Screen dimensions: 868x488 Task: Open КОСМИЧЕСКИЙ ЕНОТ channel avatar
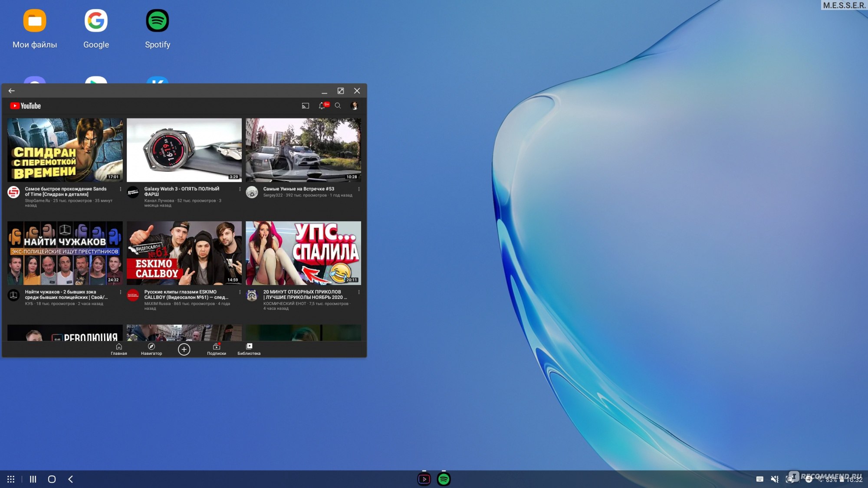(x=252, y=295)
